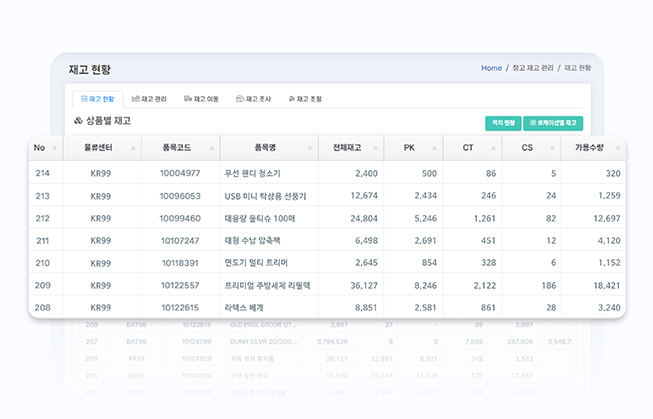Image resolution: width=653 pixels, height=419 pixels.
Task: Click the icon on 재고 조사 tab
Action: [240, 99]
